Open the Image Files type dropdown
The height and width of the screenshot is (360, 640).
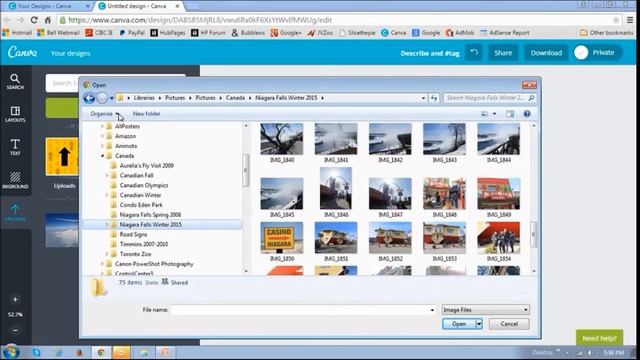(x=485, y=310)
